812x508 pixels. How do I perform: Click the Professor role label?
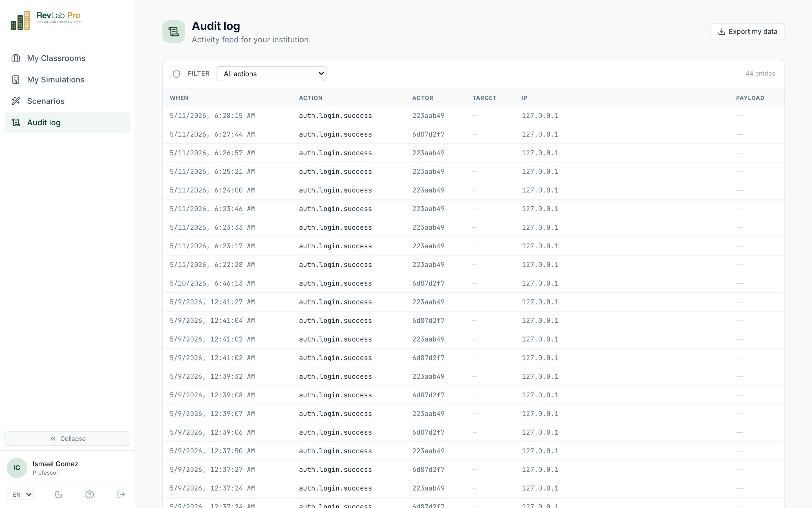coord(45,473)
